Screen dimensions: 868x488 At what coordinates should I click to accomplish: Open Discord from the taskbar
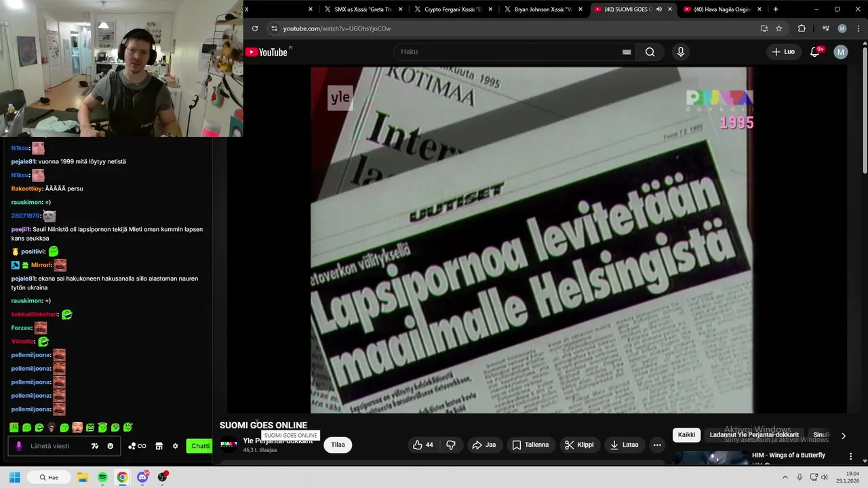click(142, 477)
